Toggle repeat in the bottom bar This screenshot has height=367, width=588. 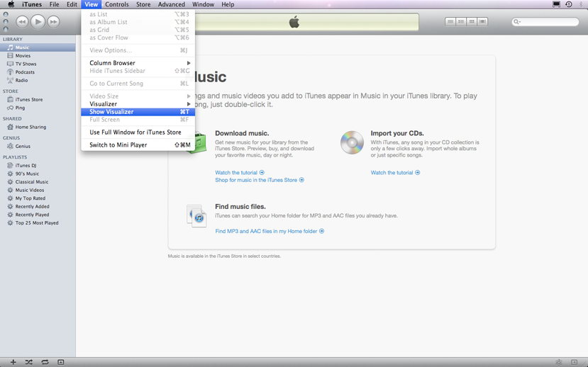[45, 362]
